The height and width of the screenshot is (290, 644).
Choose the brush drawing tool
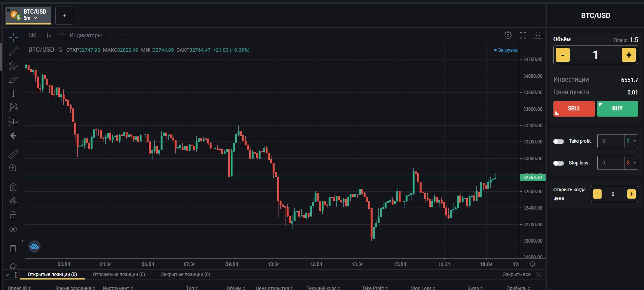13,79
